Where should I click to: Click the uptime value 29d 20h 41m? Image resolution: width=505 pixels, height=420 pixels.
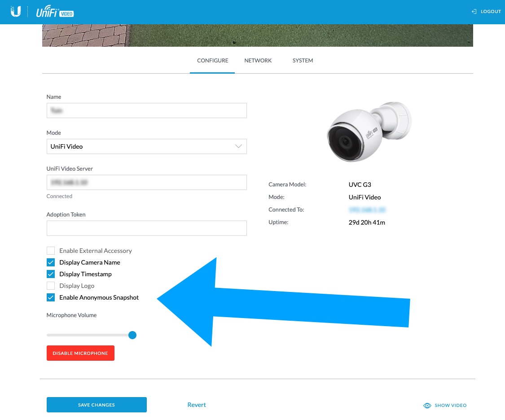(x=367, y=222)
